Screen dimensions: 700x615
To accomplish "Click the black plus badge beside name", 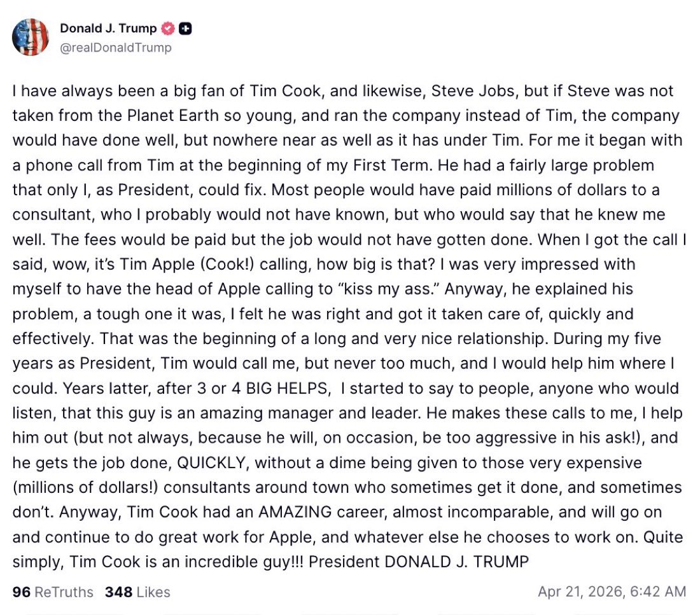I will (x=185, y=29).
